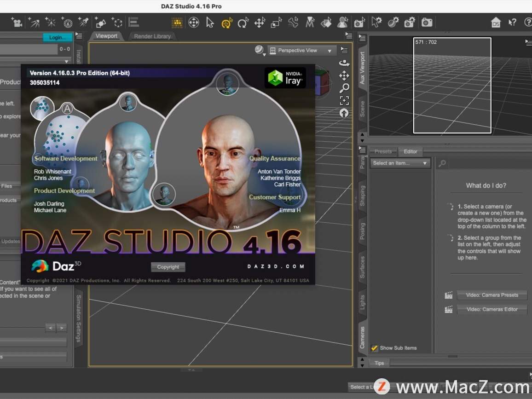Open the Joint Editor bone tool

pos(294,22)
